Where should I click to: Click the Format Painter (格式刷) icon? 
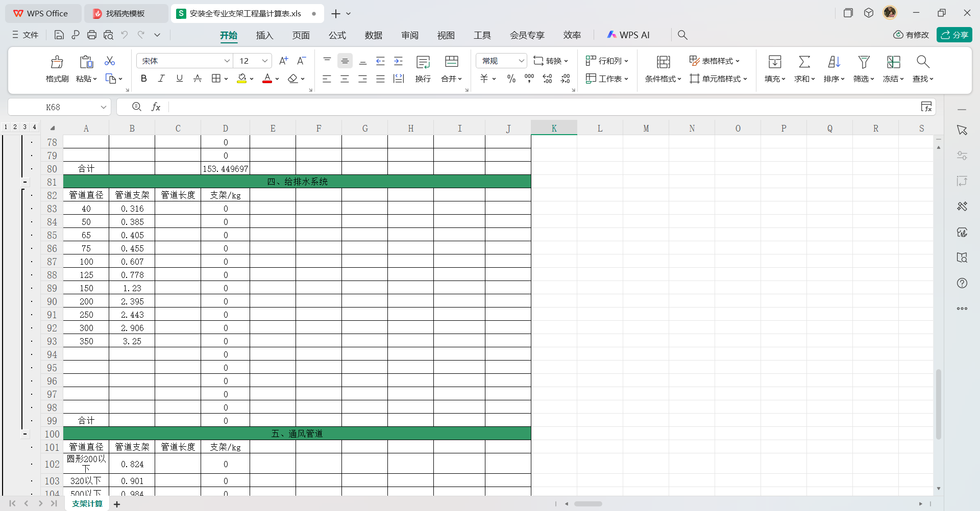[x=57, y=62]
